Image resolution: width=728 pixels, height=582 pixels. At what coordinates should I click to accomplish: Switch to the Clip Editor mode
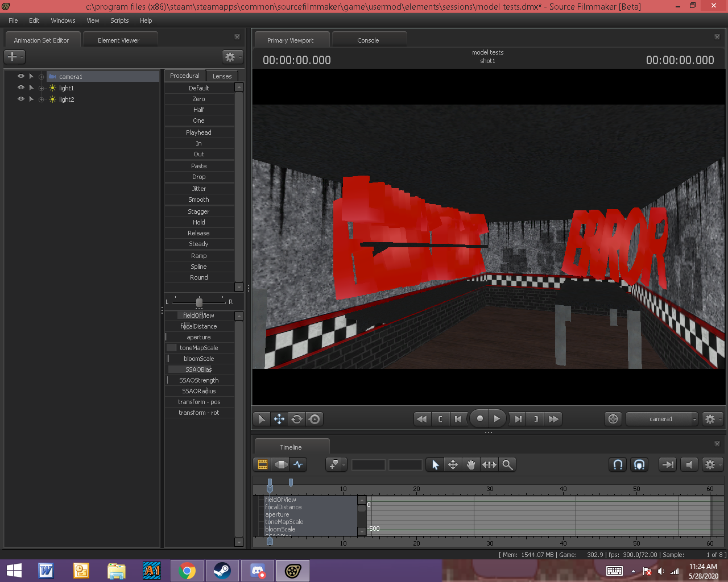pos(263,464)
